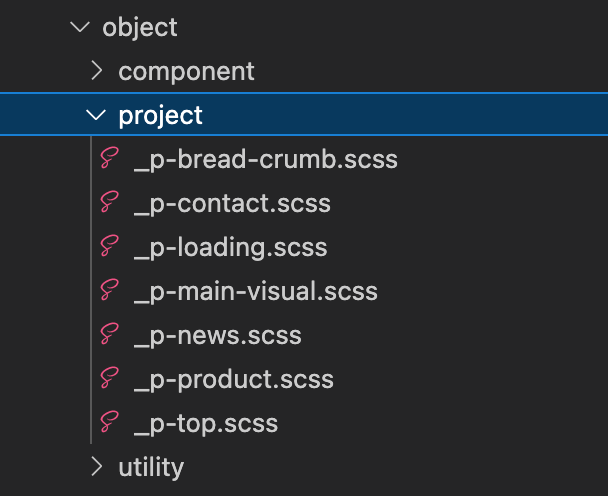This screenshot has width=608, height=496.
Task: Expand the component folder chevron
Action: tap(96, 71)
